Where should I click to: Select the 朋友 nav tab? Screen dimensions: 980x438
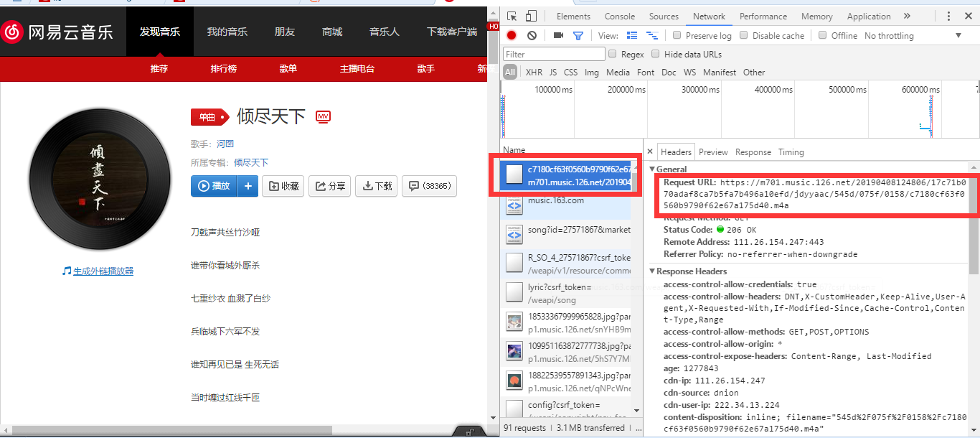285,32
